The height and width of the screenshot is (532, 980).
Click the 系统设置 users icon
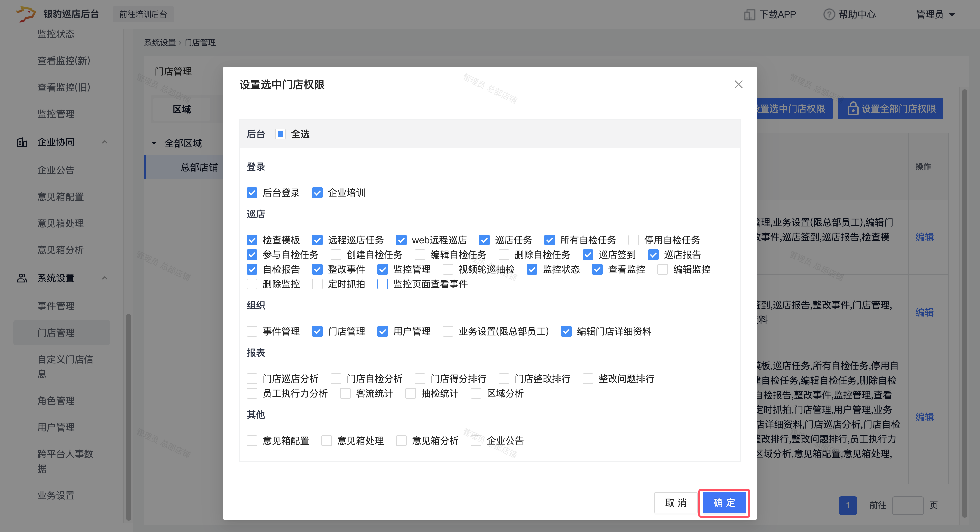(22, 278)
